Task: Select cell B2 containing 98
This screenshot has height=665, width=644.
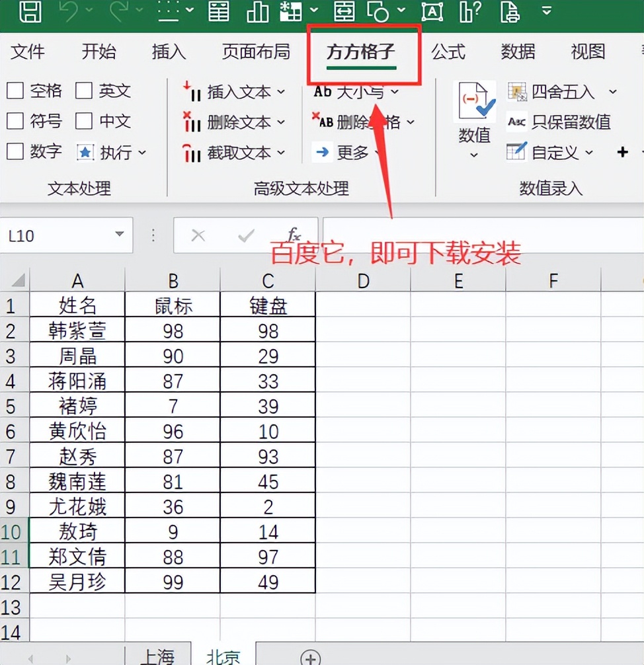Action: (173, 330)
